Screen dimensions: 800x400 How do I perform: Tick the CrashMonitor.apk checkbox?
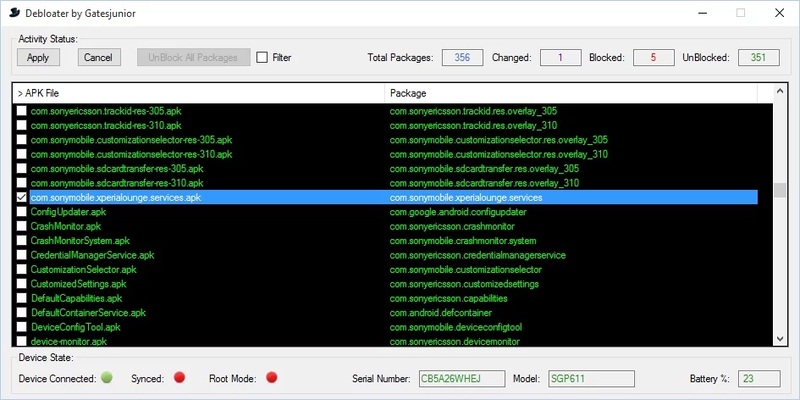click(x=22, y=227)
